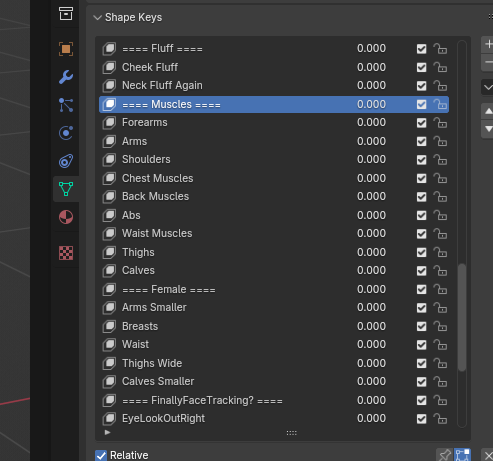Screen dimensions: 493x461
Task: Click the add shape key plus button
Action: click(x=487, y=44)
